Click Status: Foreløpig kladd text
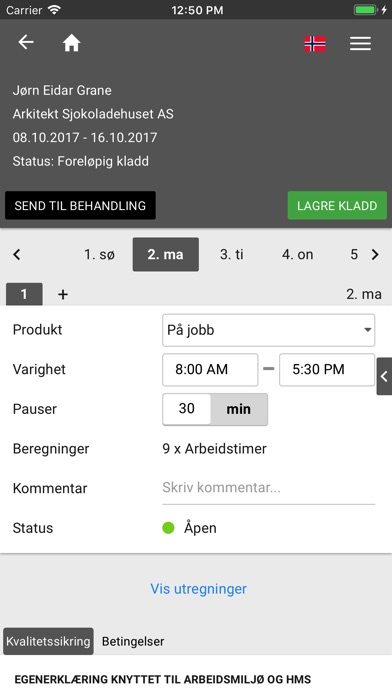This screenshot has height=696, width=392. [x=81, y=161]
